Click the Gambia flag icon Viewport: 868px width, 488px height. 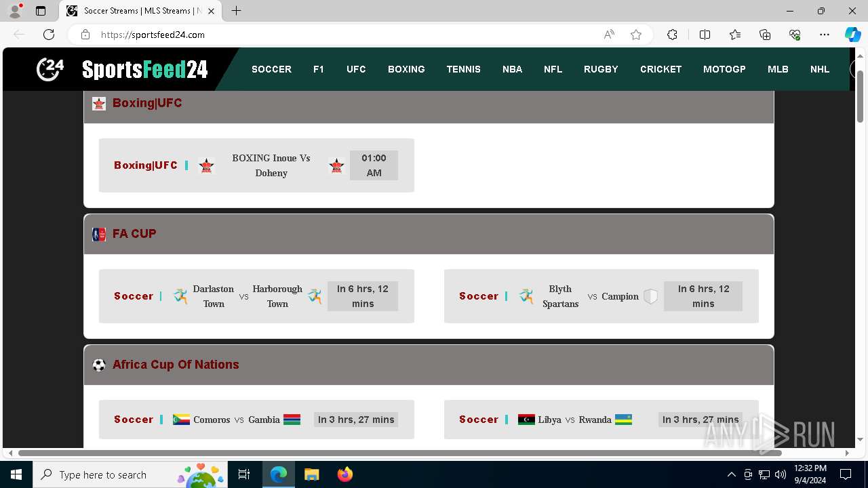coord(292,420)
